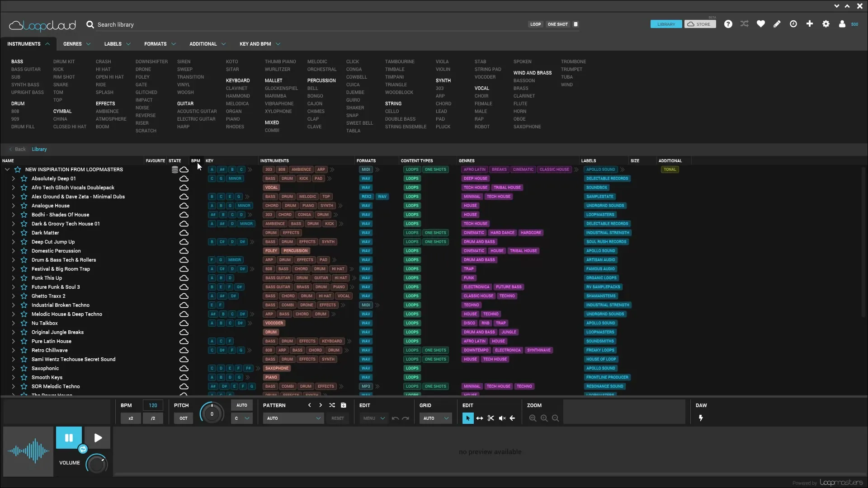Favourite the Dark Matter pack star
This screenshot has width=868, height=488.
[x=24, y=233]
